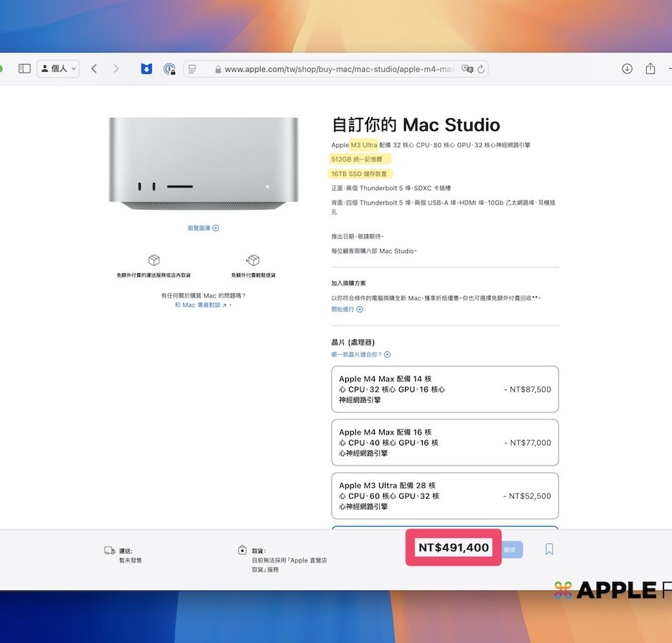Expand 瀏覽圖庫 gallery link
Image resolution: width=672 pixels, height=643 pixels.
pos(203,228)
